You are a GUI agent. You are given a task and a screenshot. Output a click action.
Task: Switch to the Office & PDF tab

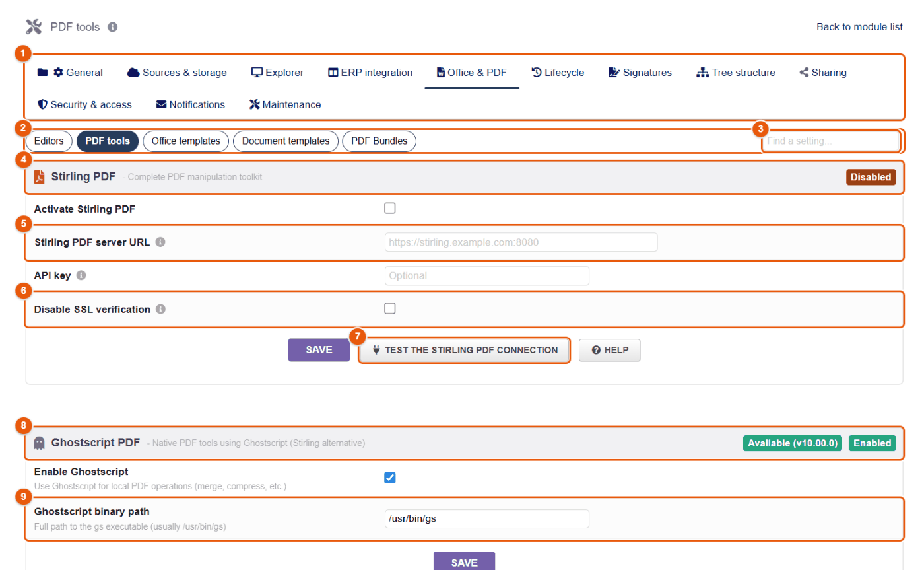472,73
